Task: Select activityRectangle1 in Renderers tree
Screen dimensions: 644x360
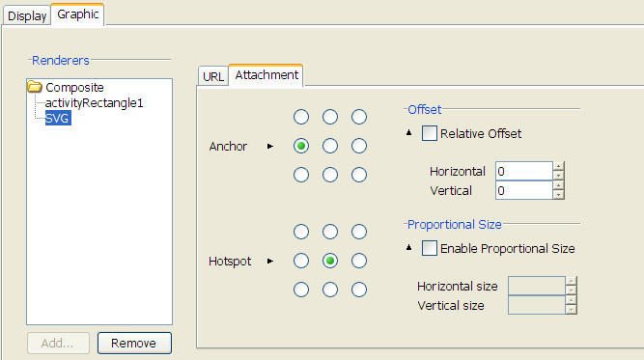Action: coord(94,102)
